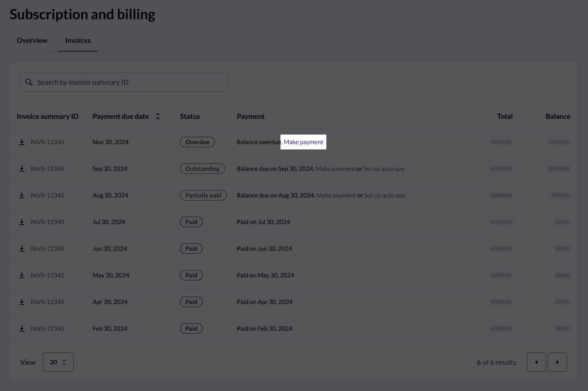588x391 pixels.
Task: Download the Feb 30, 2024 invoice
Action: (x=22, y=329)
